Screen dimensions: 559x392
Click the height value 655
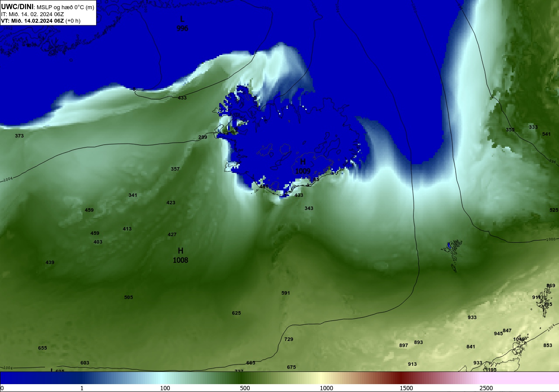coord(42,348)
